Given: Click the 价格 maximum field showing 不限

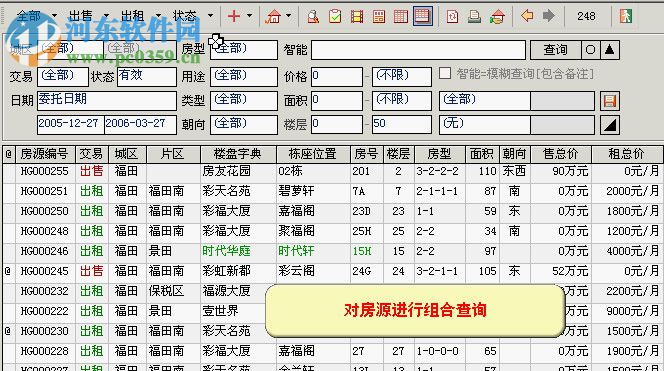Looking at the screenshot, I should click(402, 77).
